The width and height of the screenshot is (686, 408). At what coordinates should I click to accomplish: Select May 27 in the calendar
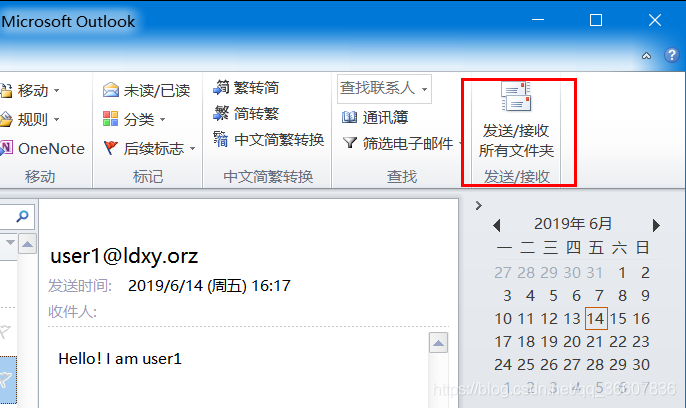(503, 273)
